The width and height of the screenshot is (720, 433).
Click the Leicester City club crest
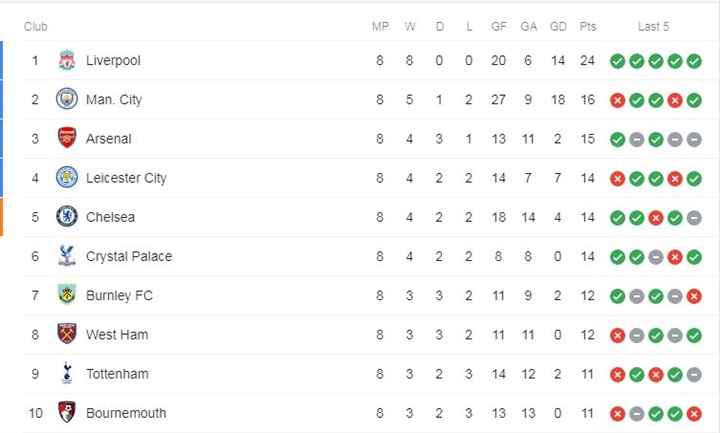point(67,177)
